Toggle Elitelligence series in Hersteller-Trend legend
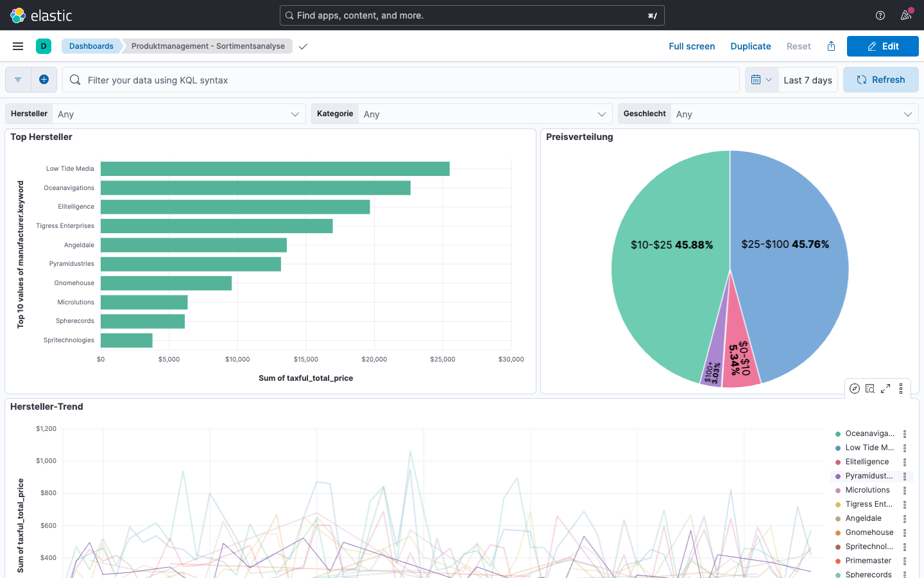Viewport: 924px width, 578px height. coord(868,461)
